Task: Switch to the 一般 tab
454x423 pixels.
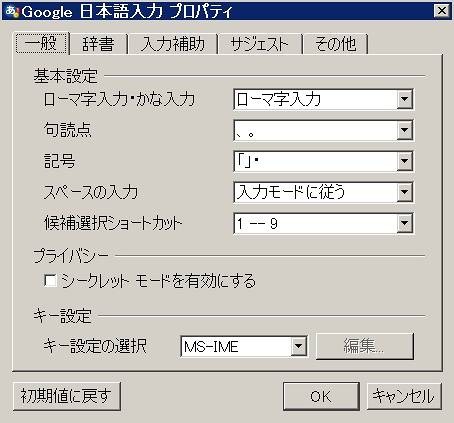Action: [42, 43]
